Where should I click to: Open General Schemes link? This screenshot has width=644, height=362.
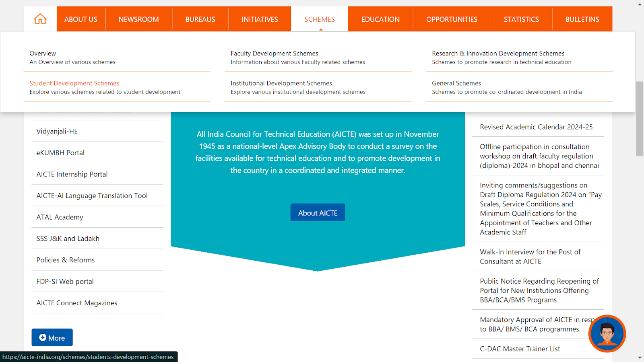[456, 83]
